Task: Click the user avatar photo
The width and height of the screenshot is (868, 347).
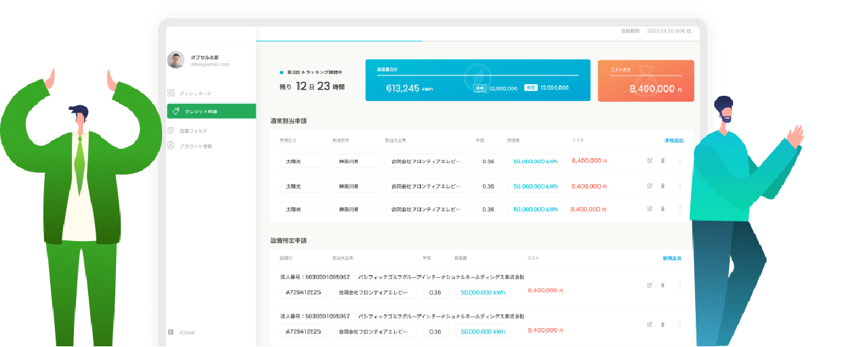Action: point(176,60)
